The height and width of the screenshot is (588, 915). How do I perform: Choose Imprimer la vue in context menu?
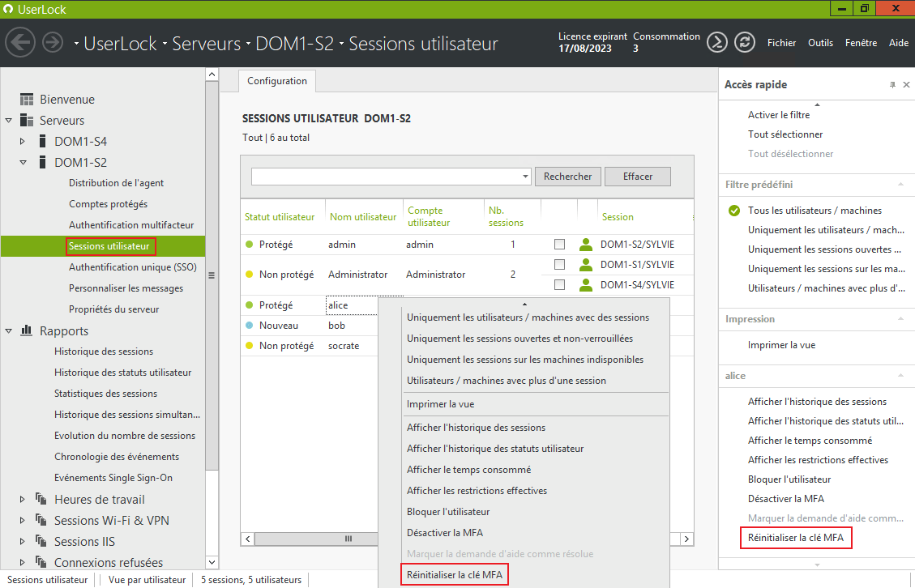[441, 403]
